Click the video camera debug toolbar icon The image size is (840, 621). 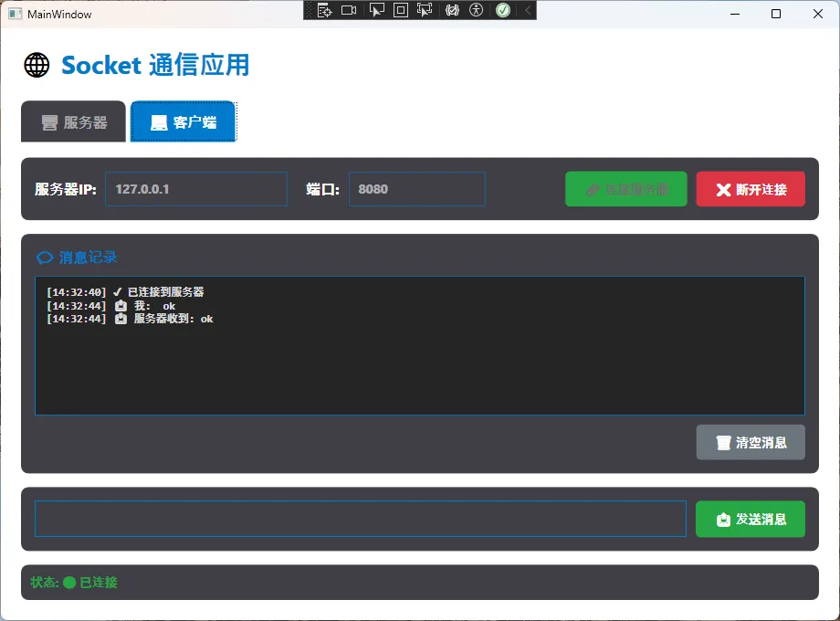coord(349,10)
